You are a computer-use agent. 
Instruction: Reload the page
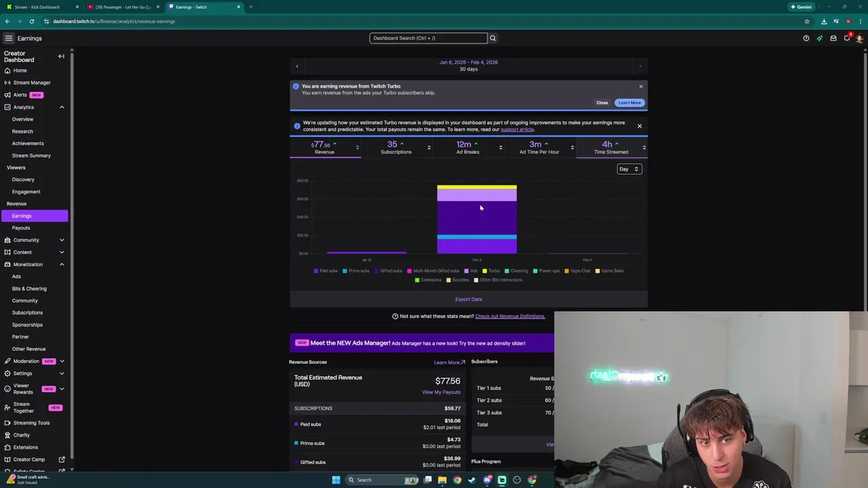(x=31, y=21)
